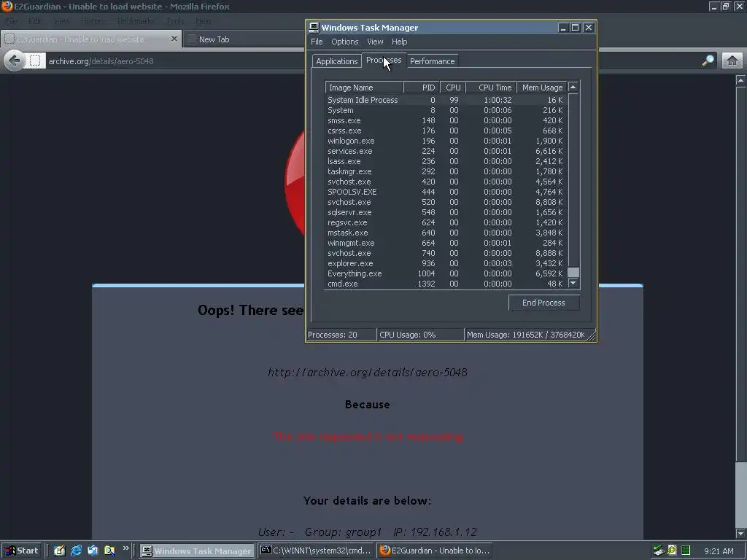This screenshot has height=560, width=747.
Task: Sort processes by the Image Name column header
Action: 364,87
